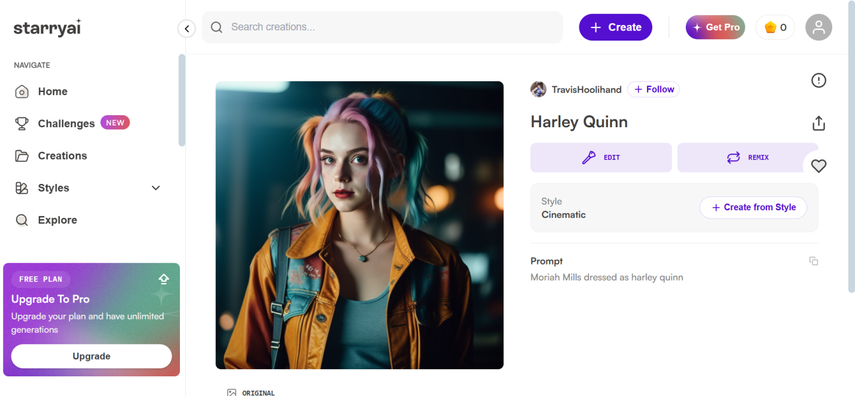This screenshot has height=396, width=855.
Task: Click the Upgrade To Pro heading
Action: (x=50, y=299)
